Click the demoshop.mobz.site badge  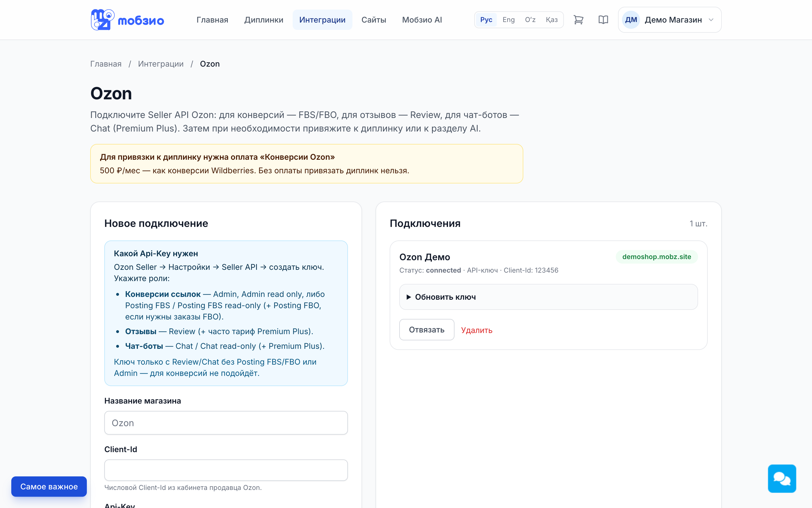pos(656,257)
